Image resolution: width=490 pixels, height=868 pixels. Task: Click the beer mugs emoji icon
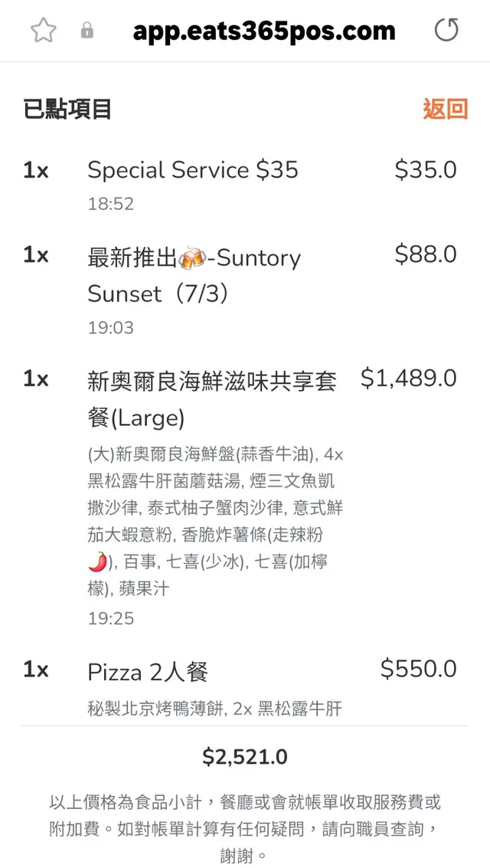[191, 258]
